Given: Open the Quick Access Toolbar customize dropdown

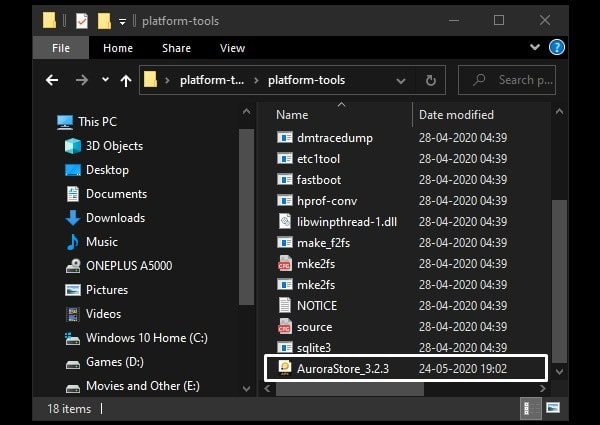Looking at the screenshot, I should click(122, 22).
